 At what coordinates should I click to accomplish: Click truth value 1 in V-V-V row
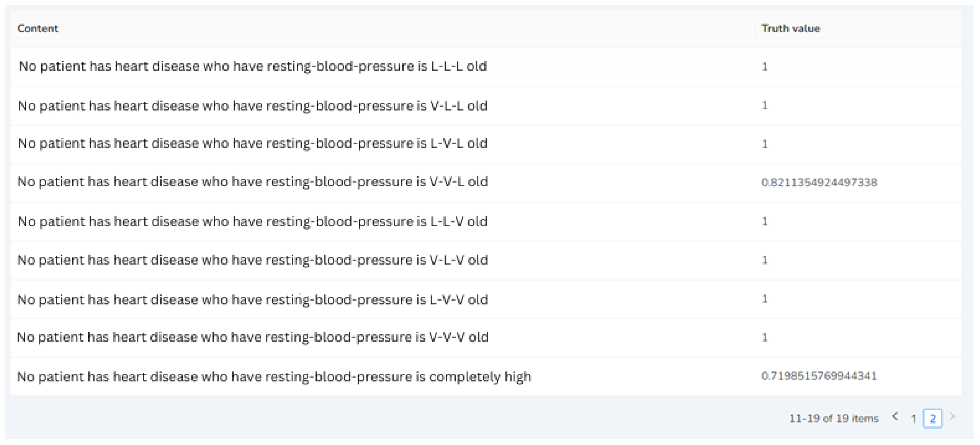click(x=765, y=337)
